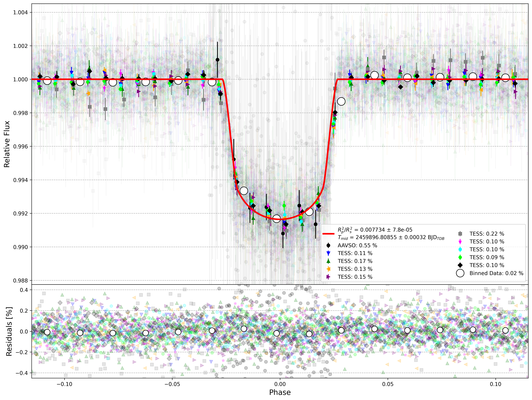Click the 0.994 flux tick label

(20, 180)
